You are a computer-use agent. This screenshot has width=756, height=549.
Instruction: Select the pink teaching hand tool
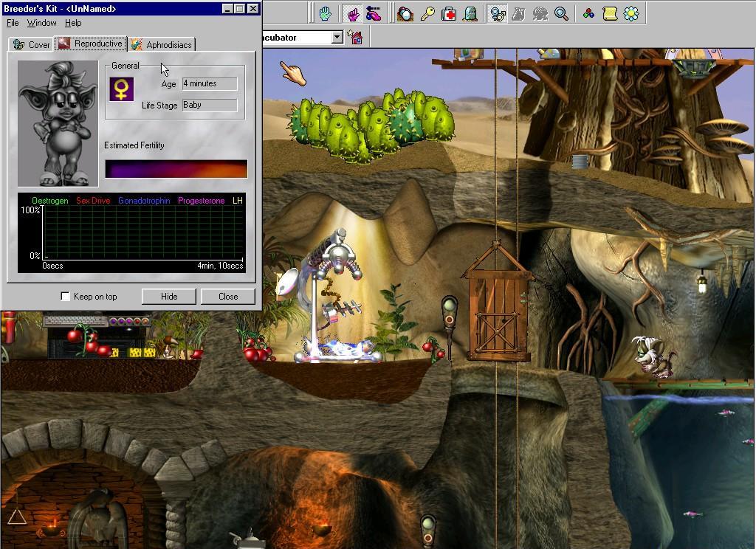(352, 13)
